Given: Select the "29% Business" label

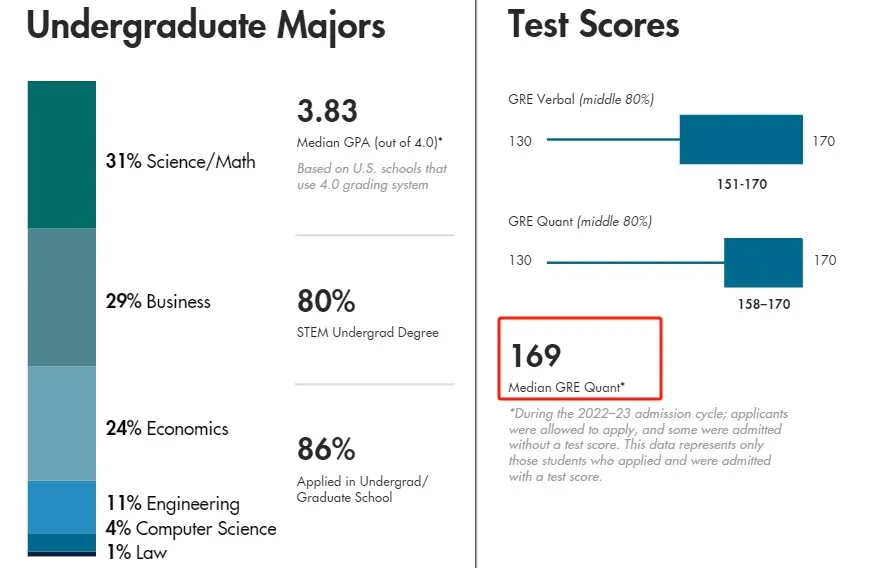Looking at the screenshot, I should 158,302.
